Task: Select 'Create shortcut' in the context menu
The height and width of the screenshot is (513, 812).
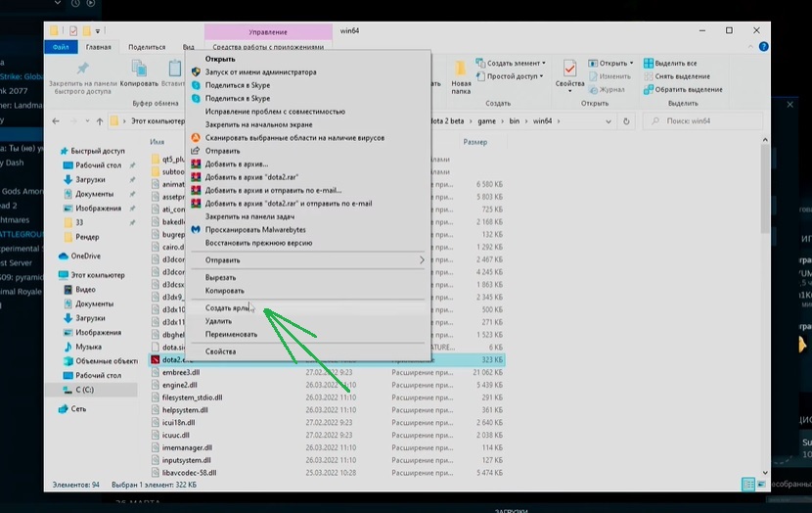Action: 225,307
